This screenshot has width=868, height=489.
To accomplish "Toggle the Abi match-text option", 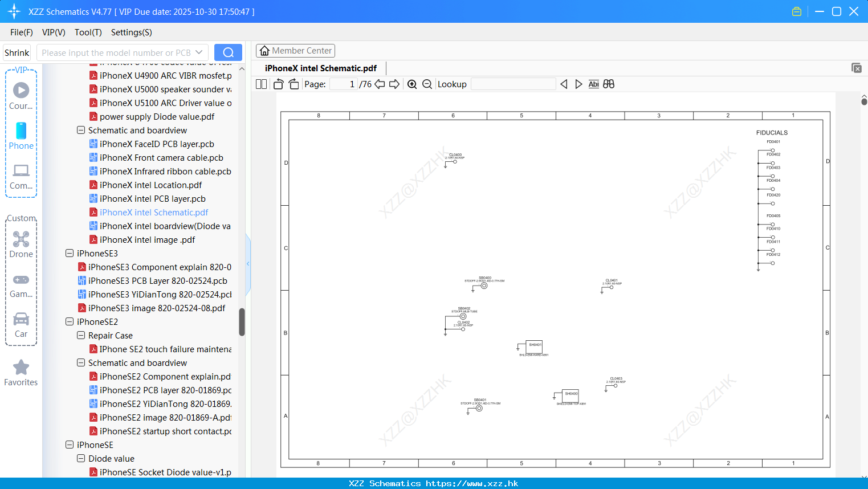I will (593, 84).
